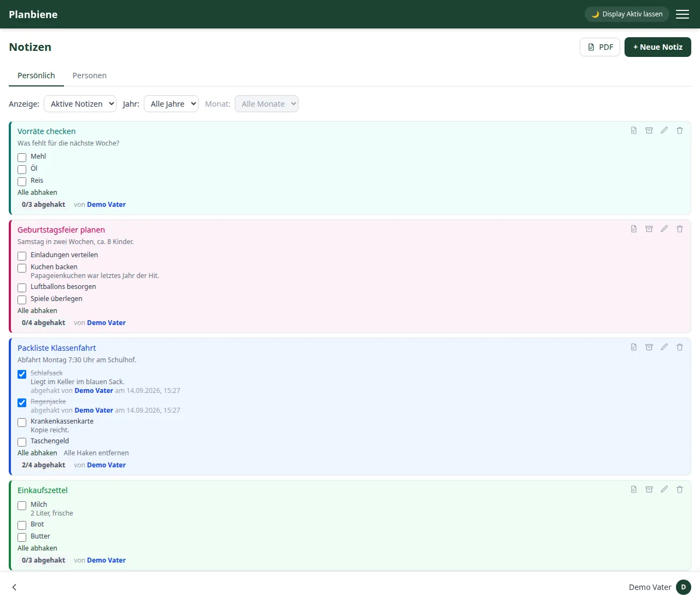The width and height of the screenshot is (700, 602).
Task: Export Geburtstagsfeier planen note as document
Action: (634, 229)
